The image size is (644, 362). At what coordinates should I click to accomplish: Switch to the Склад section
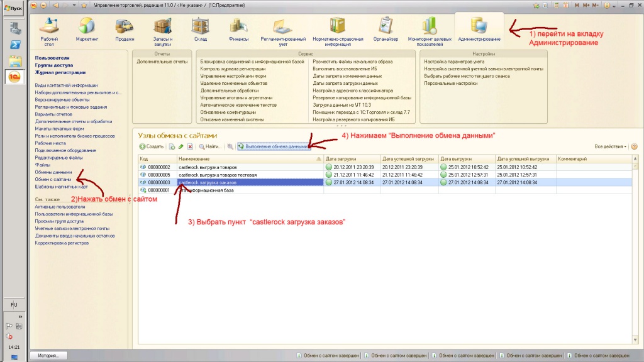[x=201, y=30]
